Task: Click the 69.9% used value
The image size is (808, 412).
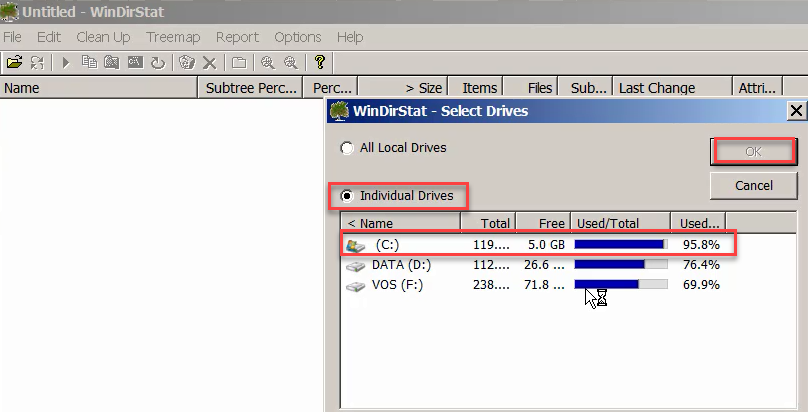Action: point(701,285)
